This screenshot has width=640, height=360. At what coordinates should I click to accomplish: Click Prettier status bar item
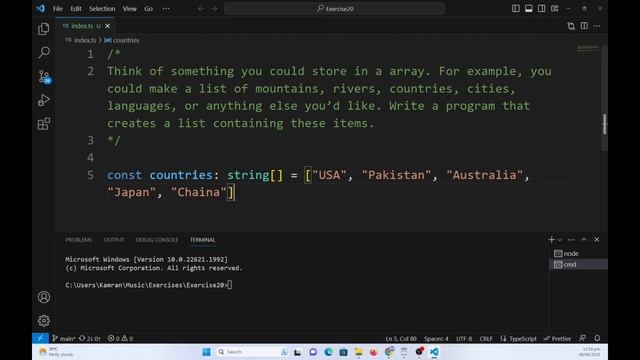[x=557, y=338]
